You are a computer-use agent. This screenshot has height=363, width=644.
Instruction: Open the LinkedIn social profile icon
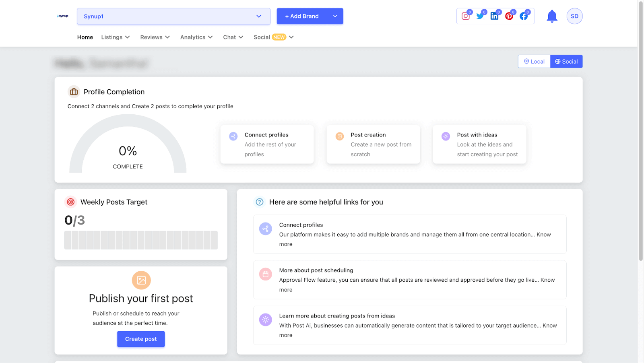[495, 16]
